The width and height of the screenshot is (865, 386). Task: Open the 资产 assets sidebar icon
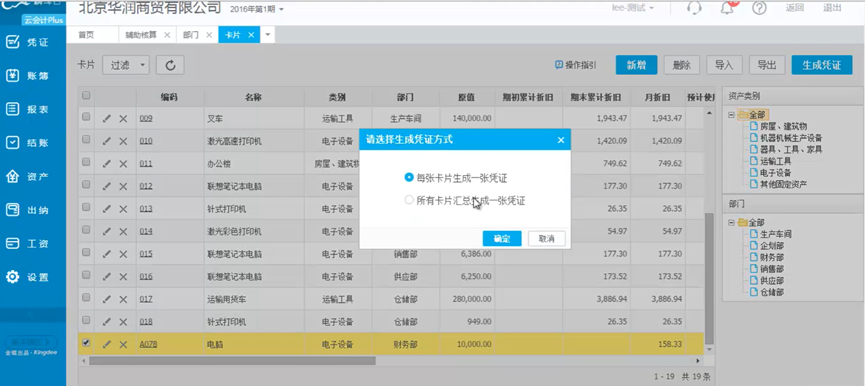pos(13,176)
